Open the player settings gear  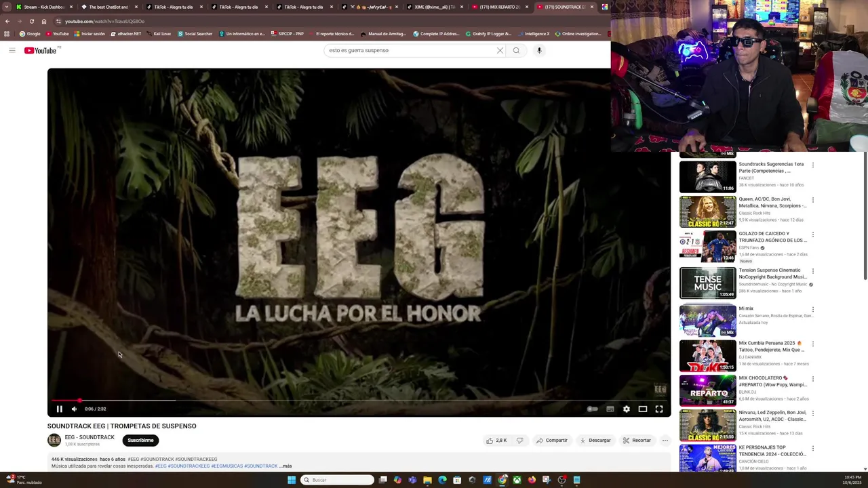point(627,409)
